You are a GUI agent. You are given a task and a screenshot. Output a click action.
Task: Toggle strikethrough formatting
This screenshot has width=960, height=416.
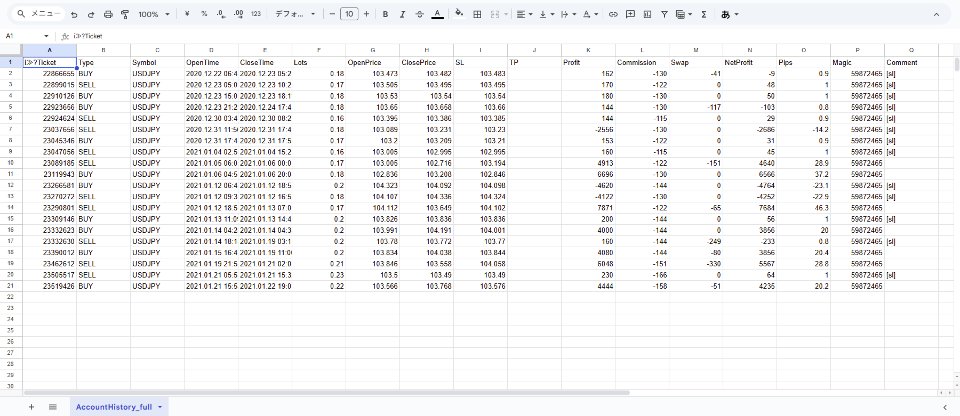tap(419, 14)
